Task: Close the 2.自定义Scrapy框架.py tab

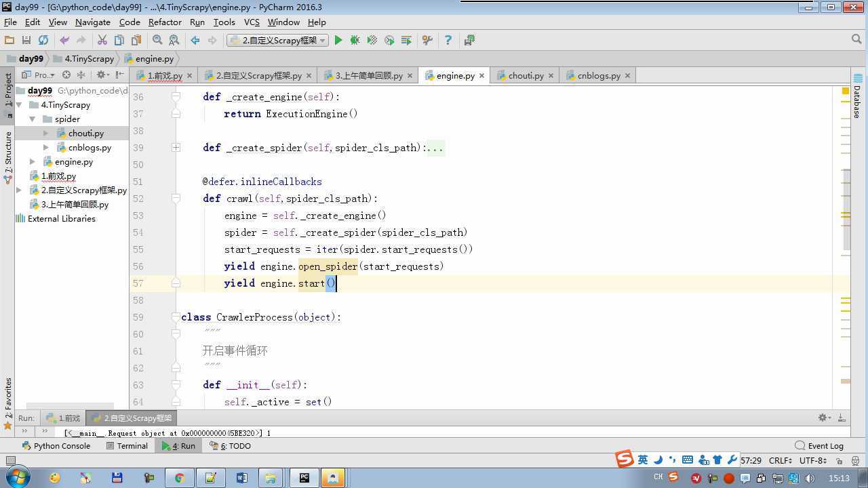Action: pos(309,76)
